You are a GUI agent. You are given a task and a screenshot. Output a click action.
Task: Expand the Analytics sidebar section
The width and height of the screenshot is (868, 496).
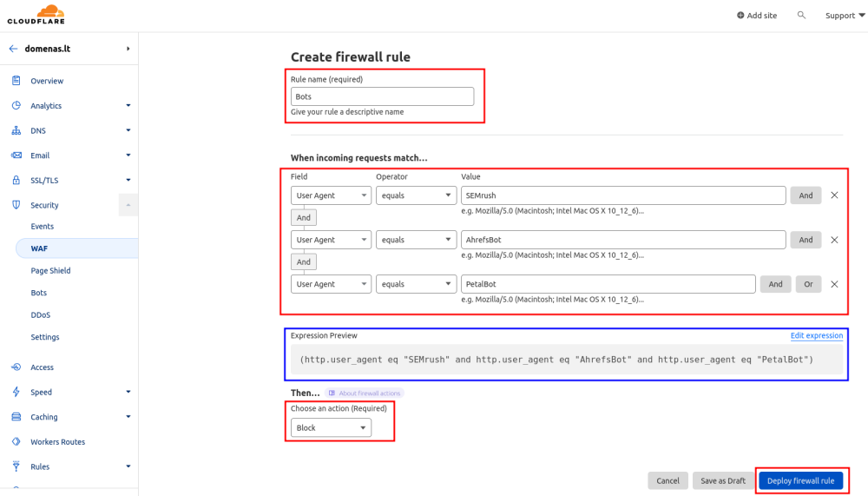pos(128,105)
